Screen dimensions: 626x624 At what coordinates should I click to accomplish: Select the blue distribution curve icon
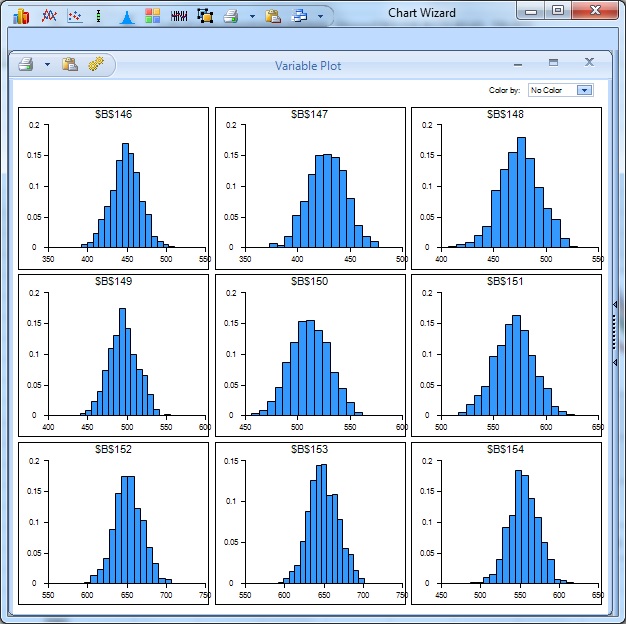pos(126,16)
